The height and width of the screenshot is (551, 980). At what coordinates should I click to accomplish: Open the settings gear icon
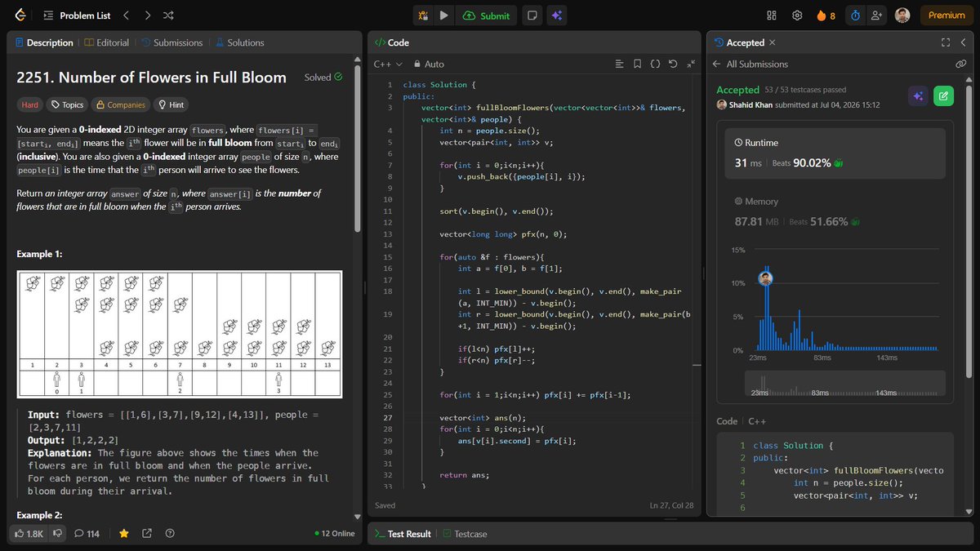[797, 15]
